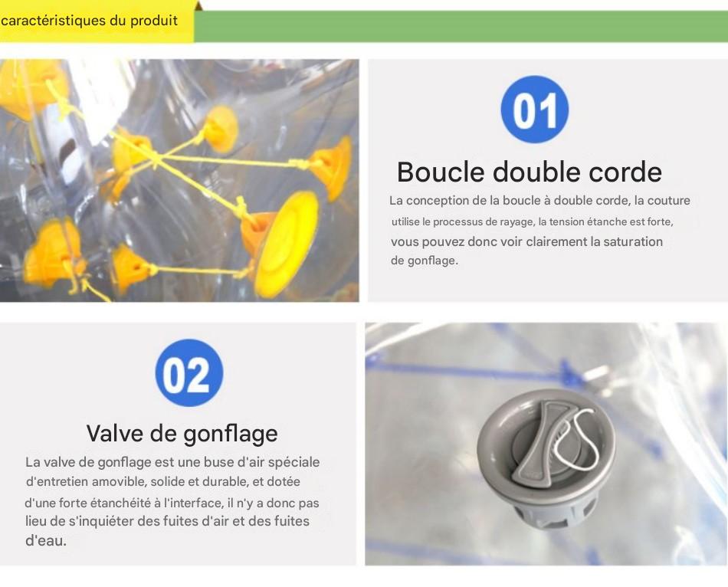
Task: Click the small dark triangle above header
Action: 198,5
